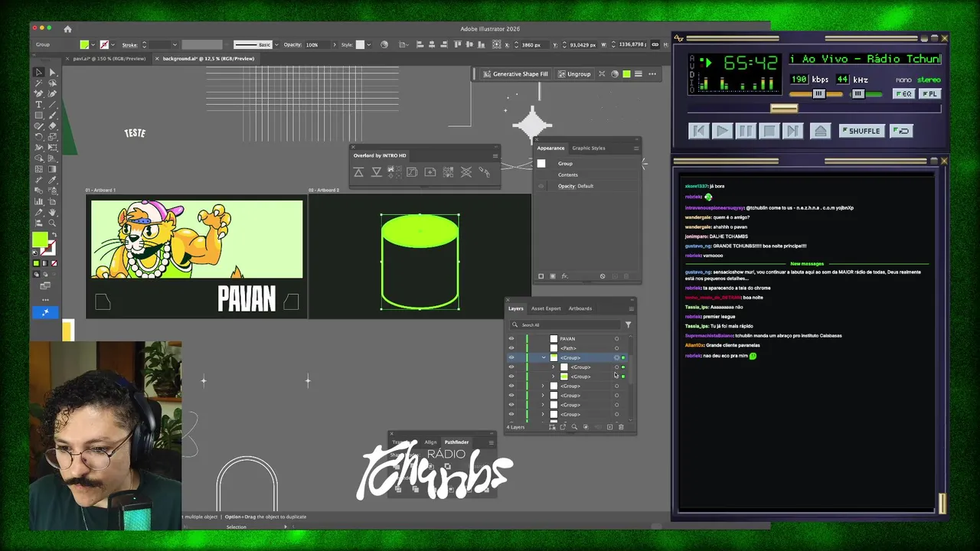The height and width of the screenshot is (551, 980).
Task: Pick the Type tool
Action: coord(38,104)
